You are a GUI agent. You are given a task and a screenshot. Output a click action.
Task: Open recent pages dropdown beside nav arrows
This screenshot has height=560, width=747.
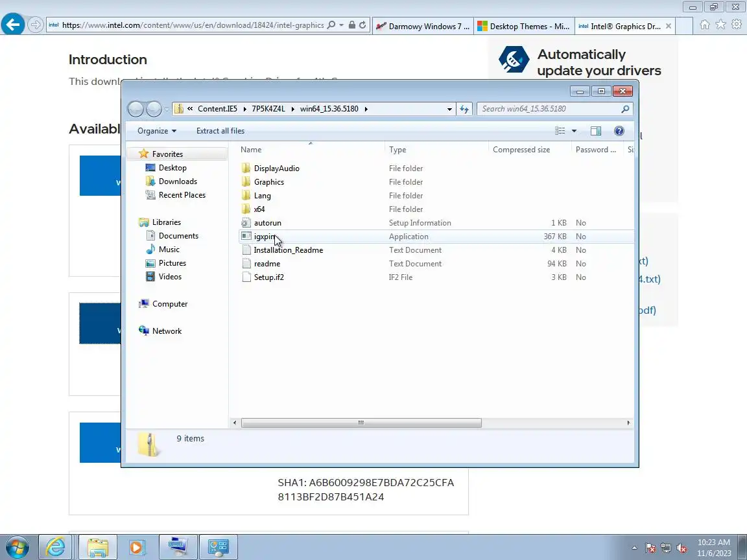click(167, 110)
